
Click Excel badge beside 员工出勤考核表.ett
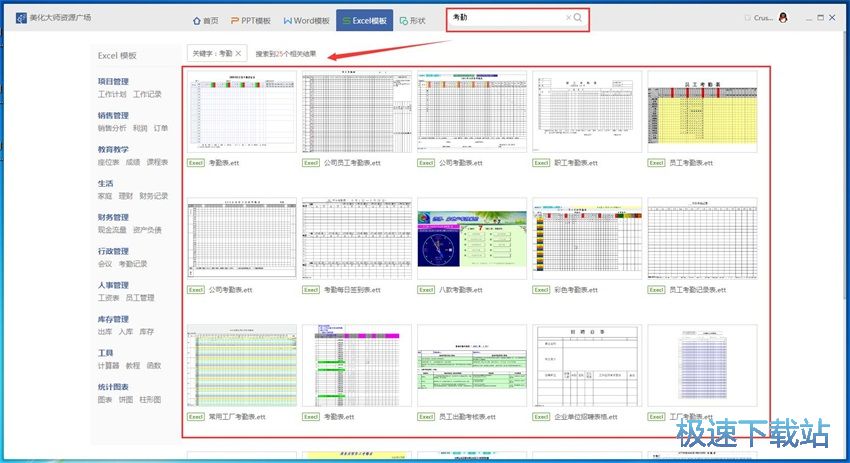click(426, 416)
